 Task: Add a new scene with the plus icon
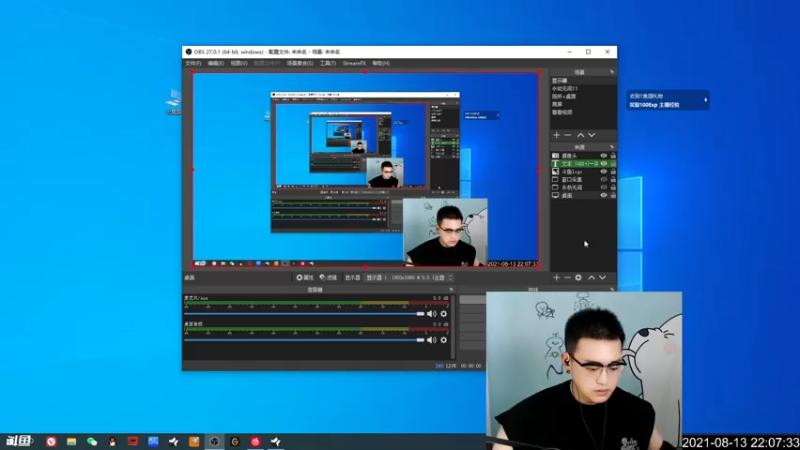pos(557,135)
